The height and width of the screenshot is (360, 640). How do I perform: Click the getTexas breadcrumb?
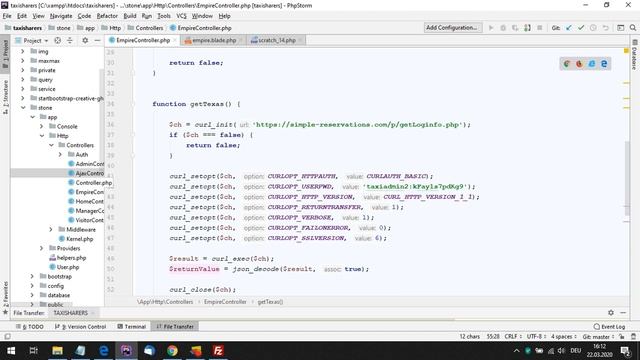coord(270,302)
